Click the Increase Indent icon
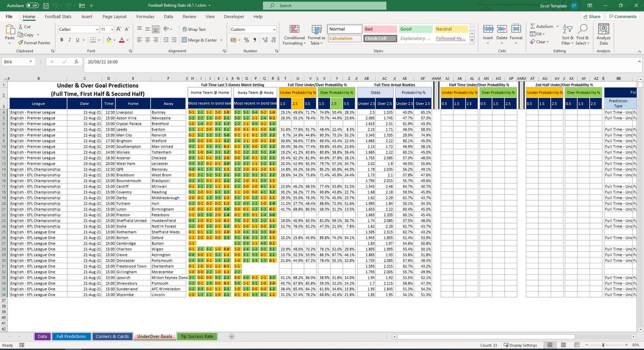Viewport: 644px width, 350px height. coord(174,40)
